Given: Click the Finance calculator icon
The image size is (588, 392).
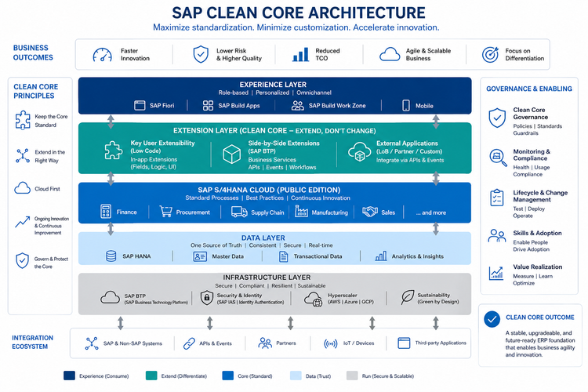Looking at the screenshot, I should [106, 212].
